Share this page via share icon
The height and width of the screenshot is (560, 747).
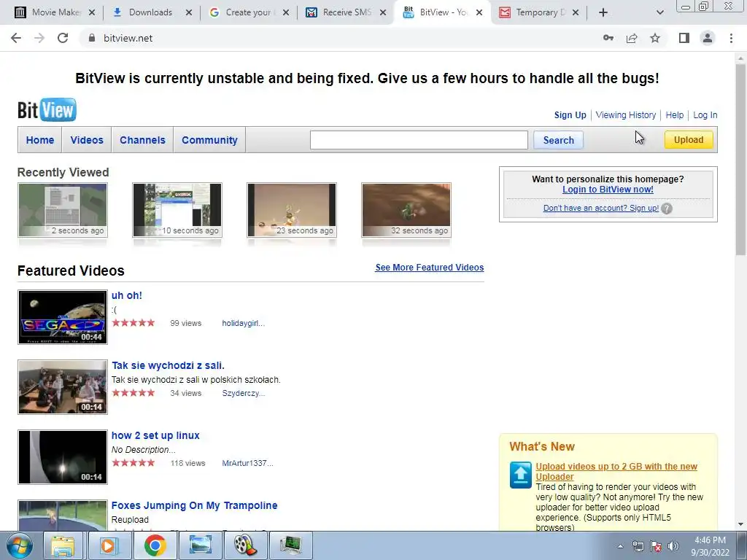632,38
